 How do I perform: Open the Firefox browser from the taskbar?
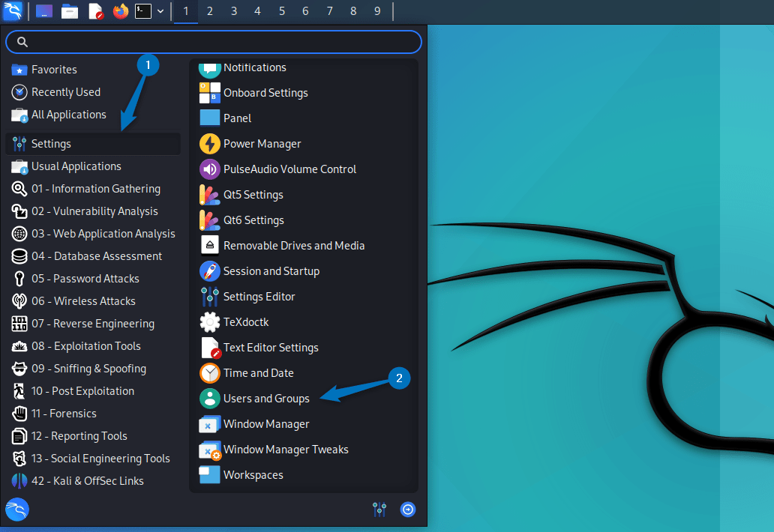tap(120, 11)
